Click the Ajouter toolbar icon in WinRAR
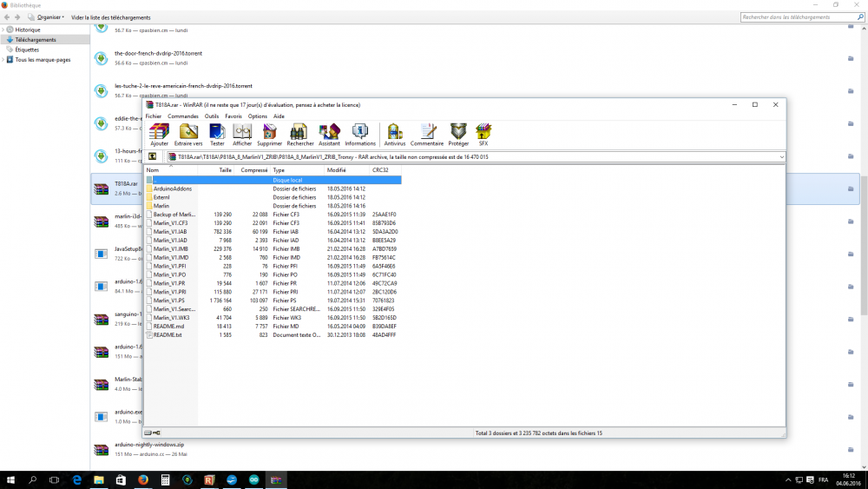Screen dimensions: 868x489 pos(159,135)
